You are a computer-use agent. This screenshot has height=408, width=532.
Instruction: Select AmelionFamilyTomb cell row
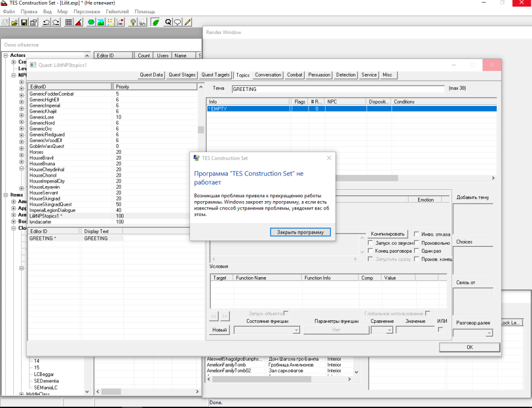[x=280, y=365]
